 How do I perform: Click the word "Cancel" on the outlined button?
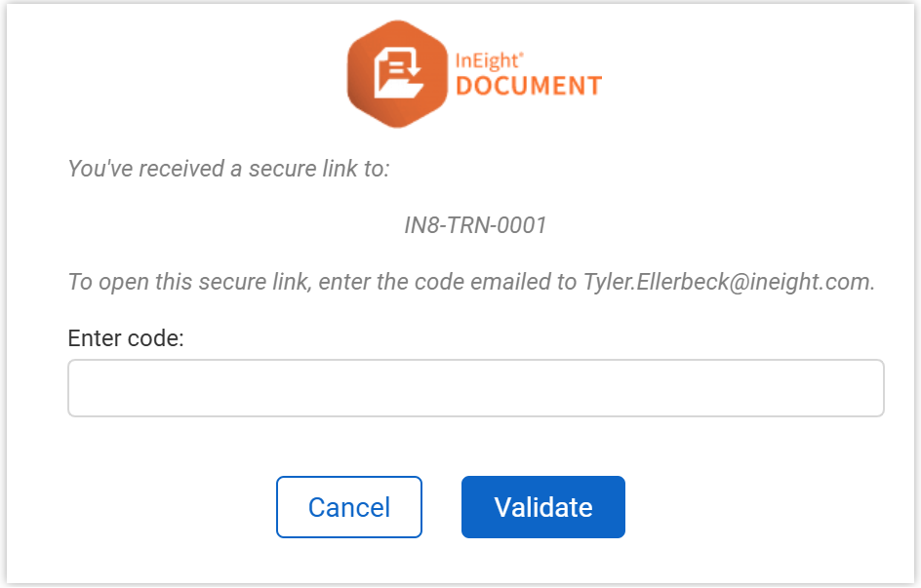click(x=349, y=507)
